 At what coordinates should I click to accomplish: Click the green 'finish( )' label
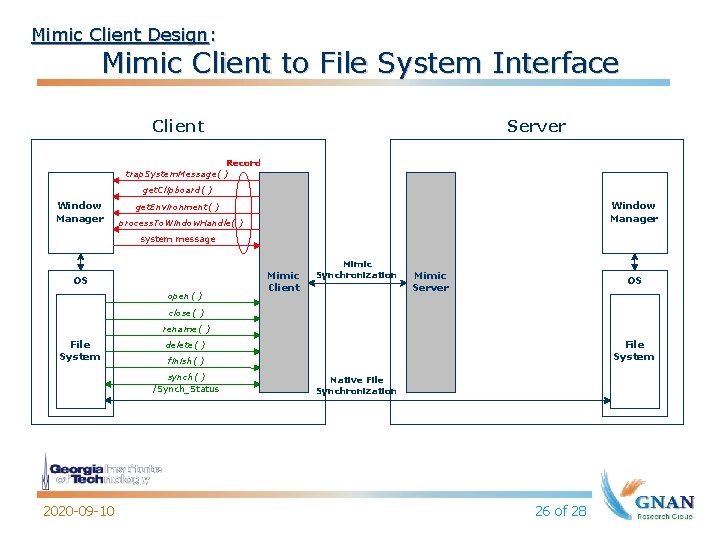(x=186, y=361)
